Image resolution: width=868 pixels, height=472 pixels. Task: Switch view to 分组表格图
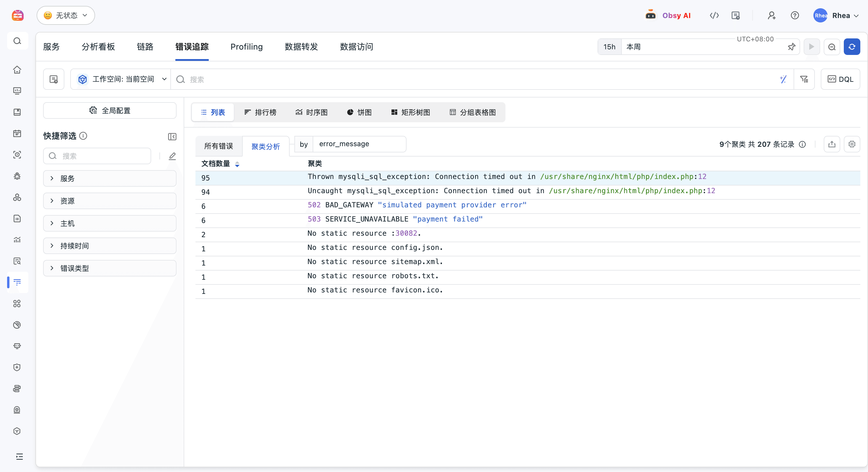pyautogui.click(x=473, y=112)
